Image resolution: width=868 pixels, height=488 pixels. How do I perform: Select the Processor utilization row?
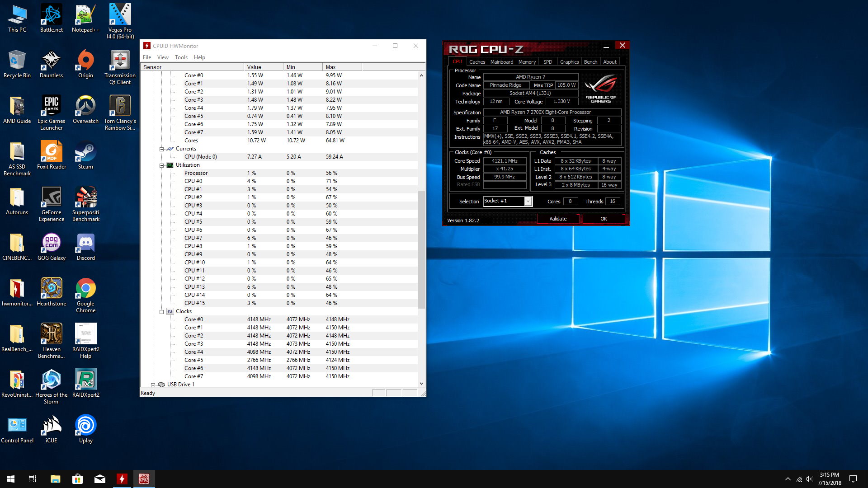point(279,173)
